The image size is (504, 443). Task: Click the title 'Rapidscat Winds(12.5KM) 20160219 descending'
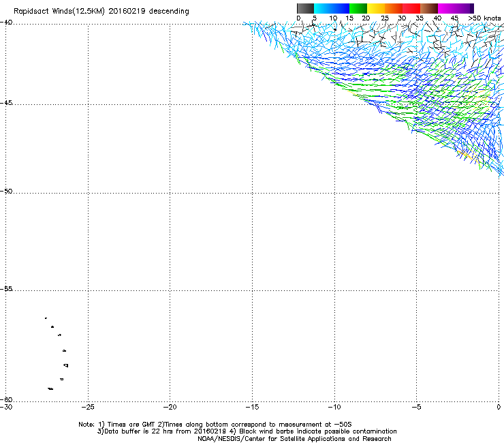[101, 12]
